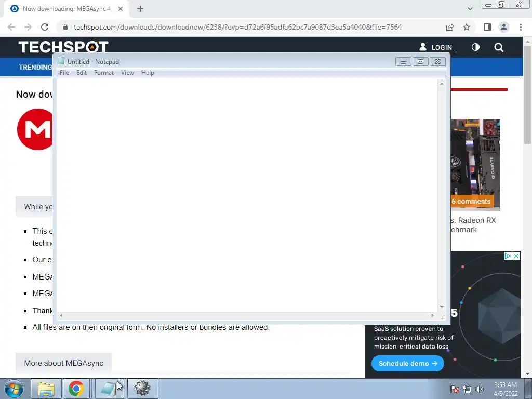Image resolution: width=532 pixels, height=399 pixels.
Task: Close the Notepad window
Action: 437,62
